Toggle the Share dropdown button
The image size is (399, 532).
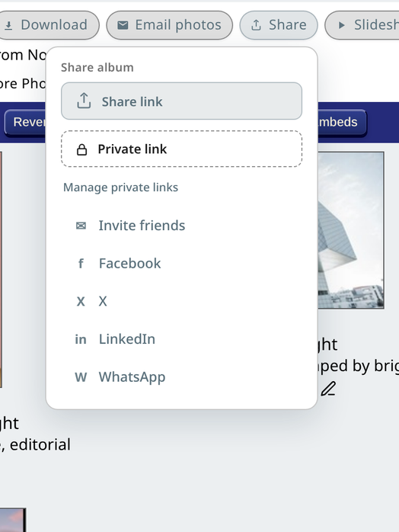click(279, 25)
